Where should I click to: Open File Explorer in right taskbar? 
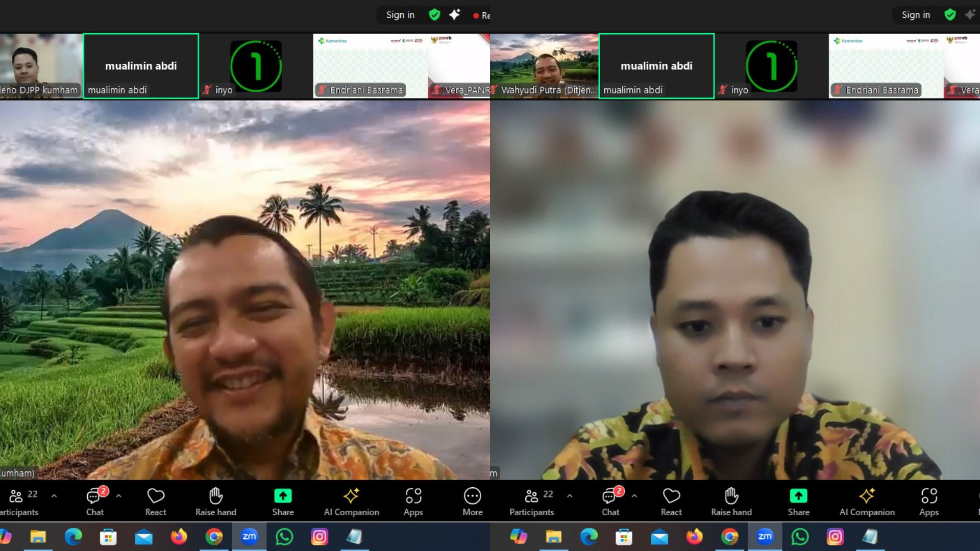point(553,537)
